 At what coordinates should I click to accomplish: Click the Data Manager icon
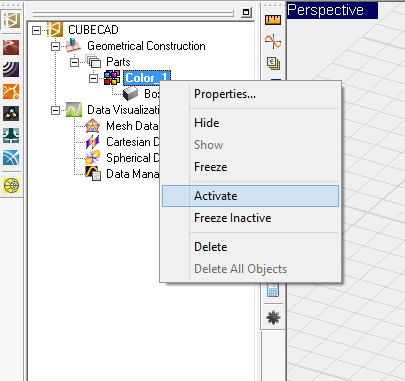pyautogui.click(x=93, y=173)
